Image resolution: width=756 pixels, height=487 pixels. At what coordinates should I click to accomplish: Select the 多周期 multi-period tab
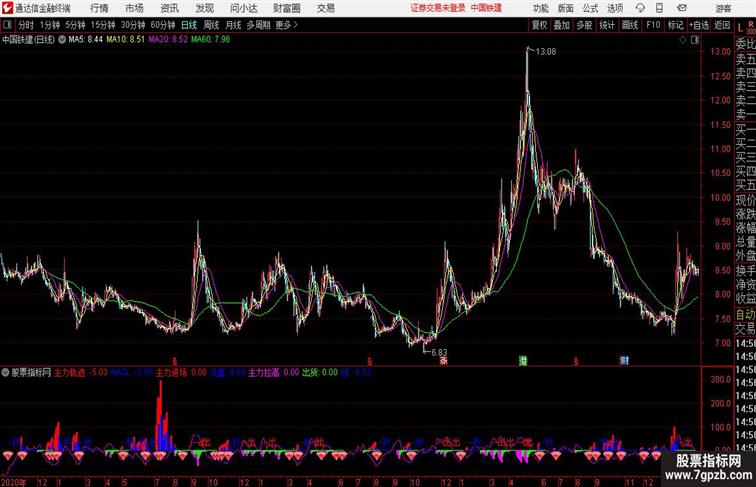point(258,25)
